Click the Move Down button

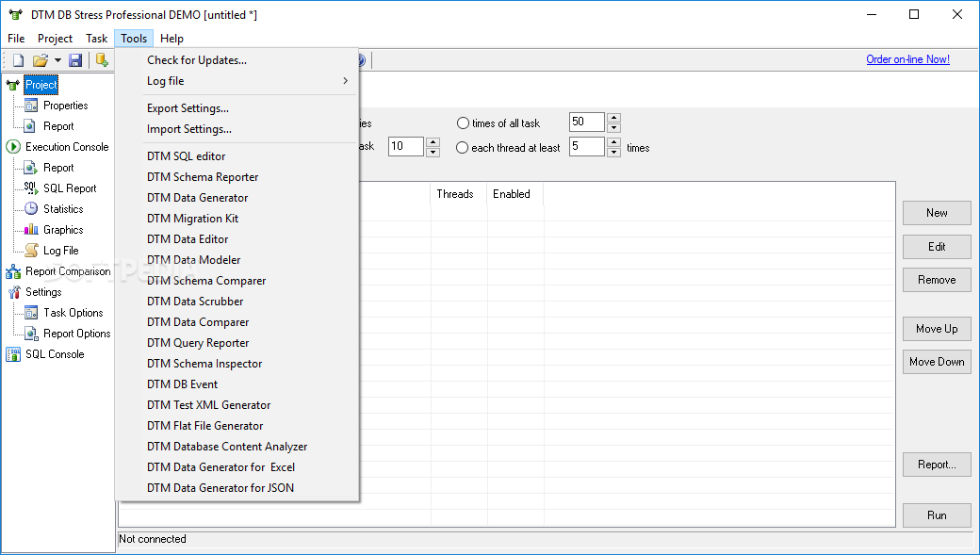tap(937, 362)
